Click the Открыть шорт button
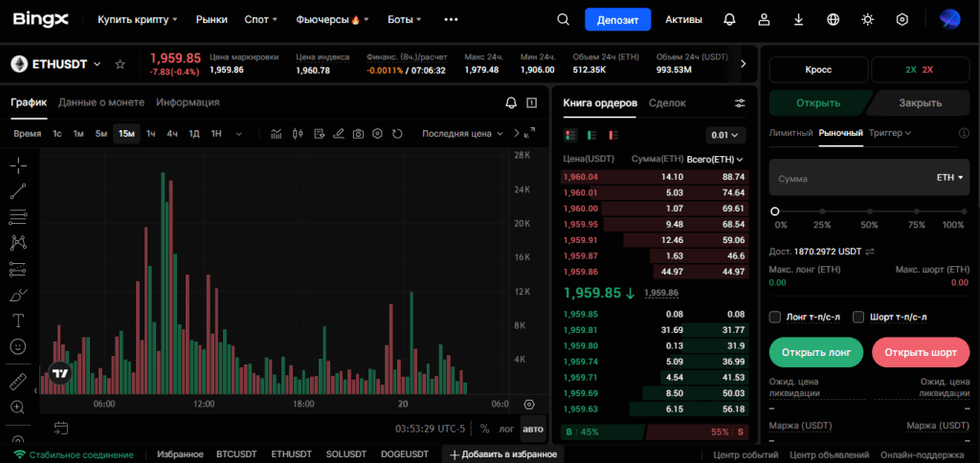Screen dimensions: 980x463 pos(921,352)
